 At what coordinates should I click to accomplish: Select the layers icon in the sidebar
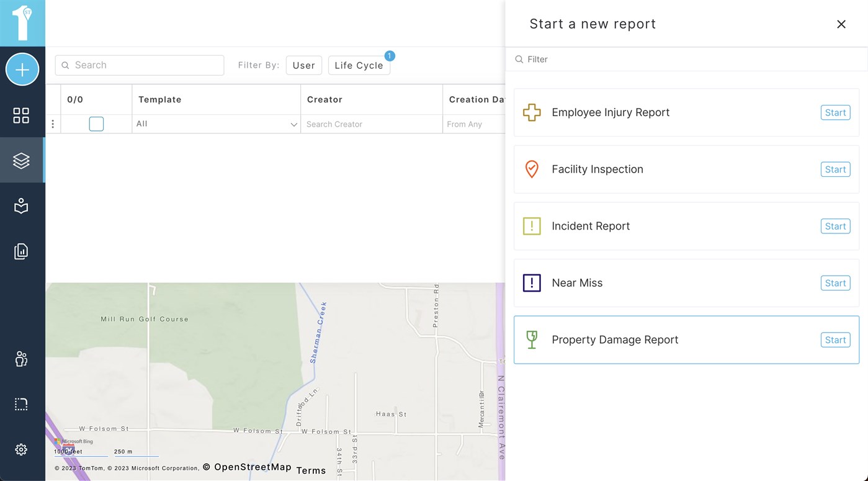(21, 160)
